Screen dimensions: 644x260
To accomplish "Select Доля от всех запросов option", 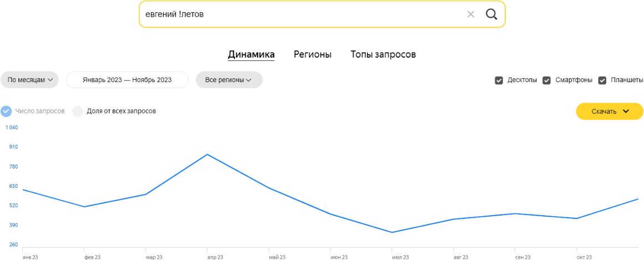I will point(78,111).
